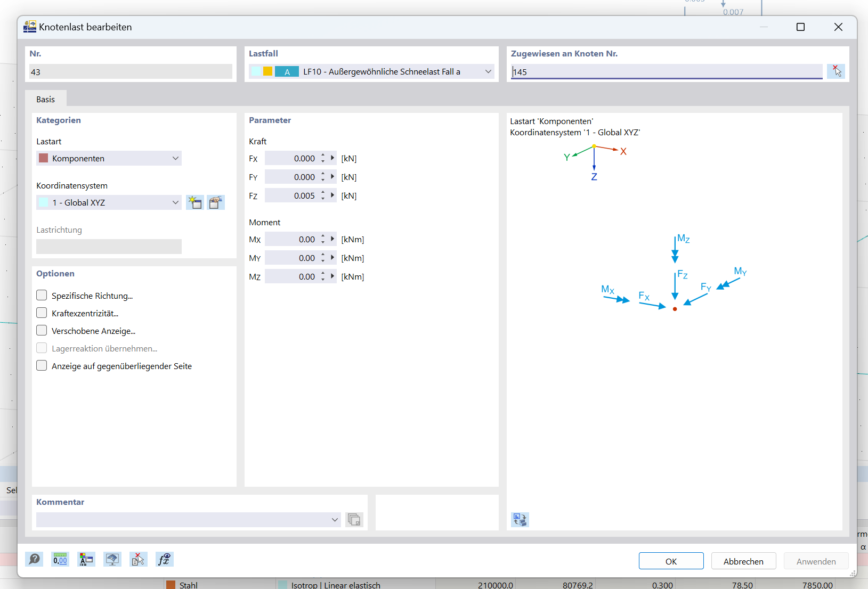868x589 pixels.
Task: Enable Spezifische Richtung option
Action: 42,295
